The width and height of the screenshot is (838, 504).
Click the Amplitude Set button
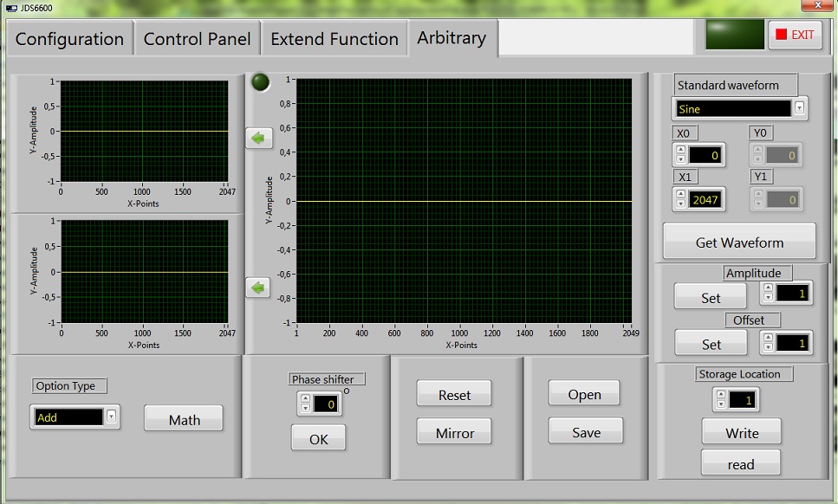click(711, 297)
